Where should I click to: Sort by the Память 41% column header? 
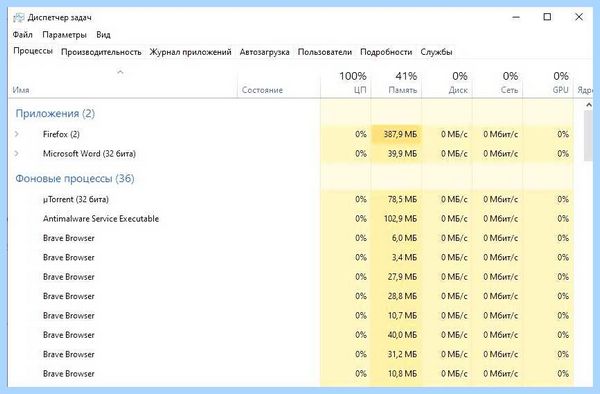click(396, 83)
